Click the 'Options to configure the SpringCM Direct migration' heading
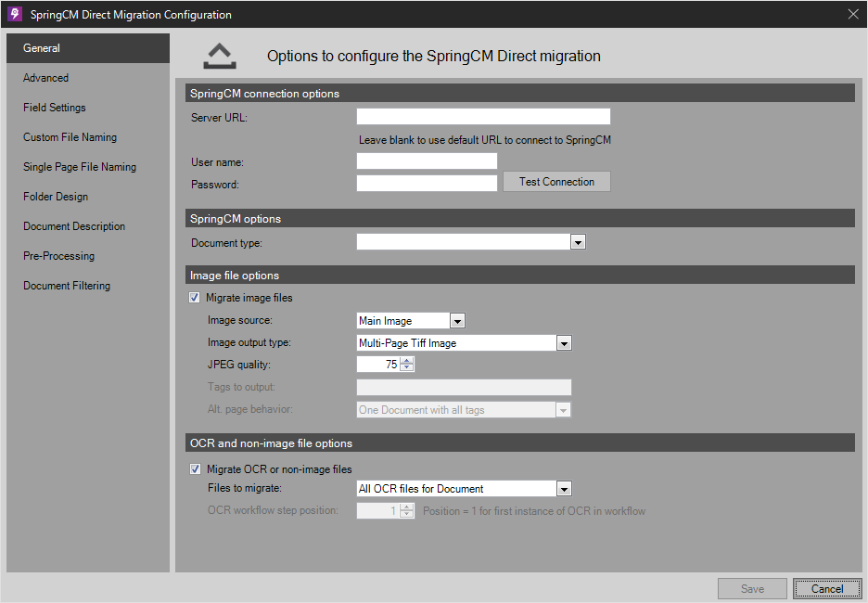The height and width of the screenshot is (603, 868). (434, 57)
